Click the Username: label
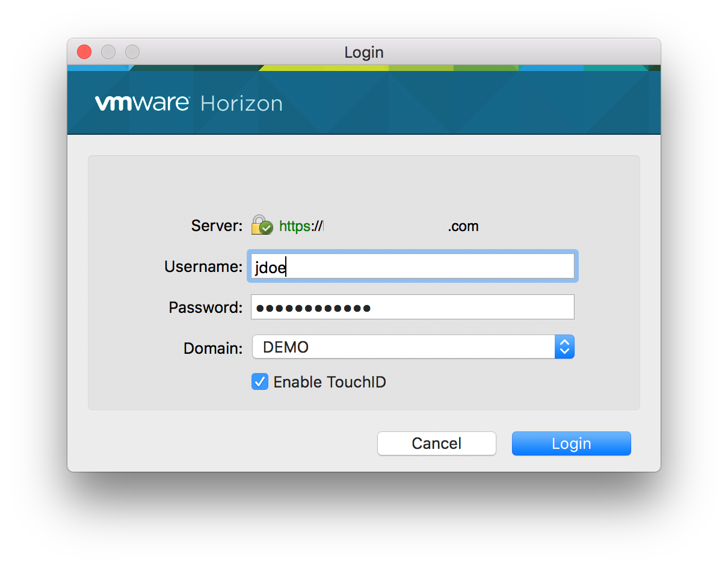728x568 pixels. (203, 267)
